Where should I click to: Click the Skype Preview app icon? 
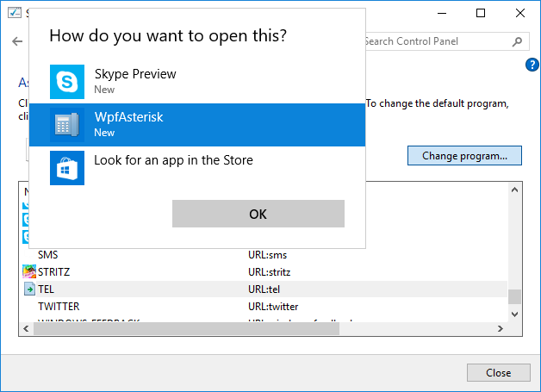pyautogui.click(x=67, y=82)
